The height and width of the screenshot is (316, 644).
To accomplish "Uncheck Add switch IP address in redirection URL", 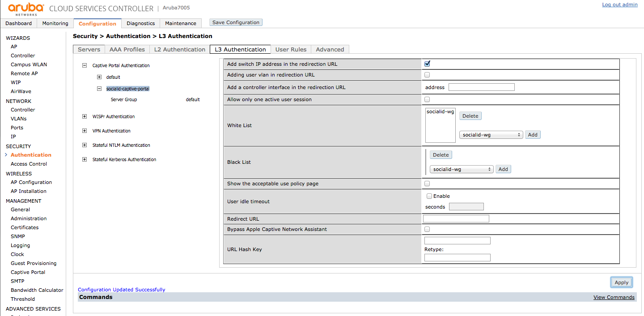I will (x=427, y=64).
